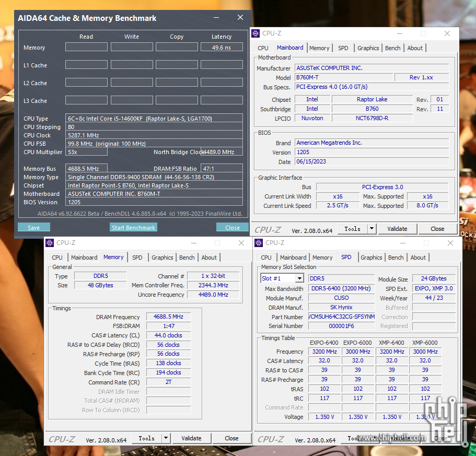The width and height of the screenshot is (476, 456).
Task: Click the Size value 48 GBytes in the Memory window
Action: 100,285
